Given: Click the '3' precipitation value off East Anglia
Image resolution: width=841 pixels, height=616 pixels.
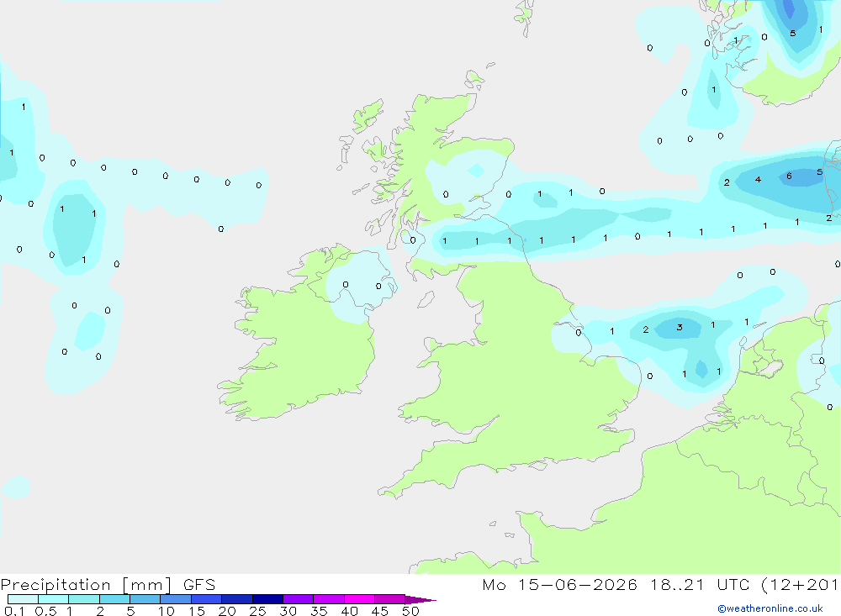Looking at the screenshot, I should (x=680, y=327).
